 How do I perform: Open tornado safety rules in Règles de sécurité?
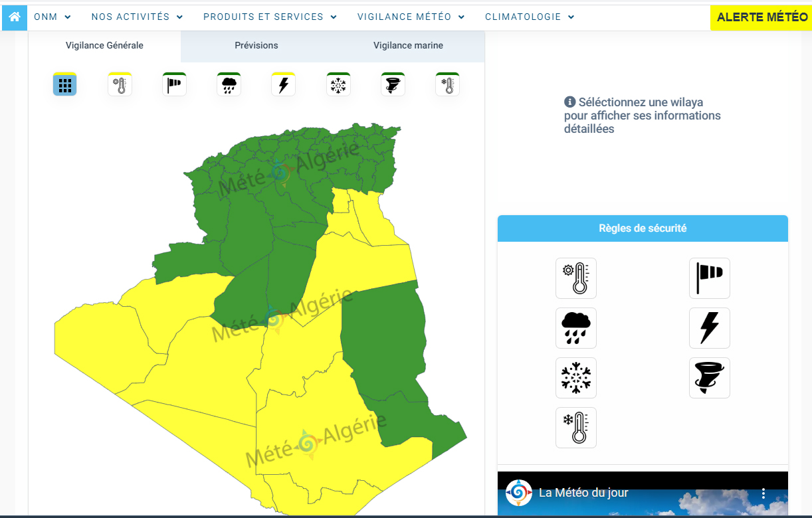[x=710, y=378]
